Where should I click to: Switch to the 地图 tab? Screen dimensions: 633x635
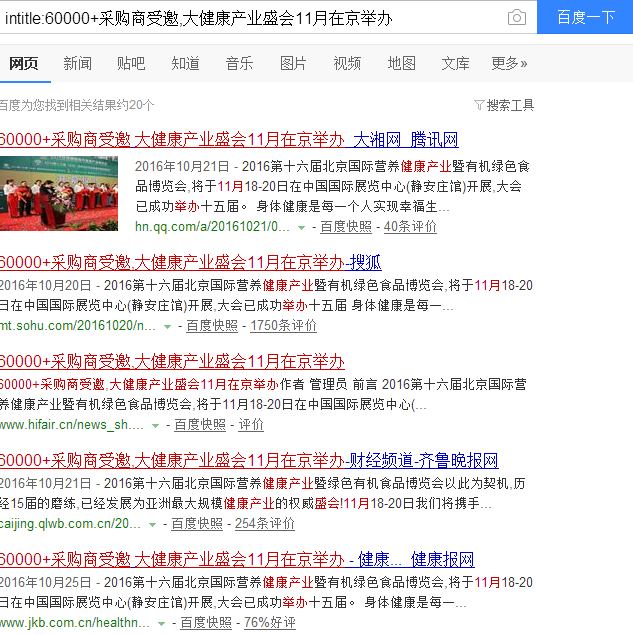401,64
